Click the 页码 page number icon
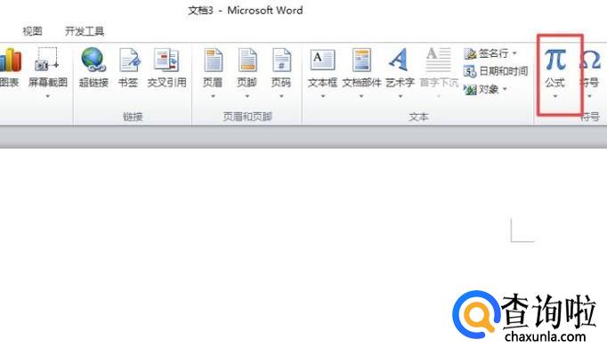607x364 pixels. 281,60
